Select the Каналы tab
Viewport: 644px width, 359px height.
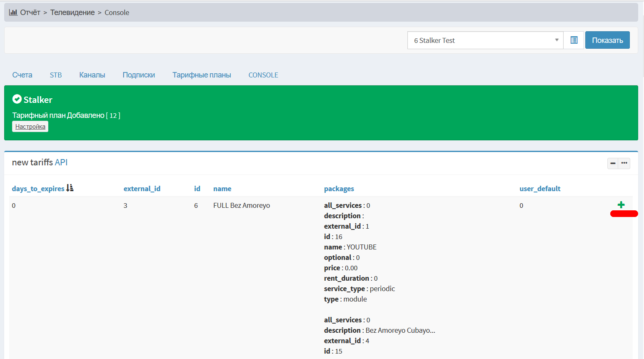pyautogui.click(x=92, y=75)
